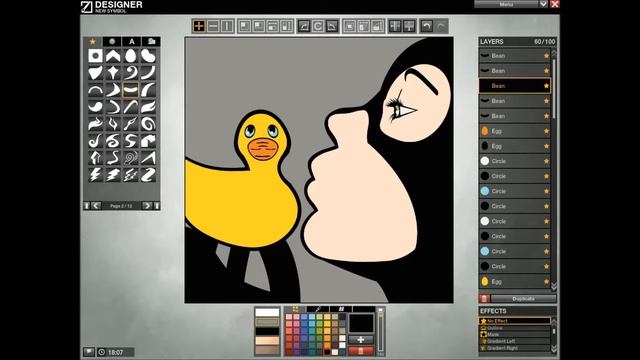
Task: Click the chat bubble icon at bottom left
Action: [89, 352]
